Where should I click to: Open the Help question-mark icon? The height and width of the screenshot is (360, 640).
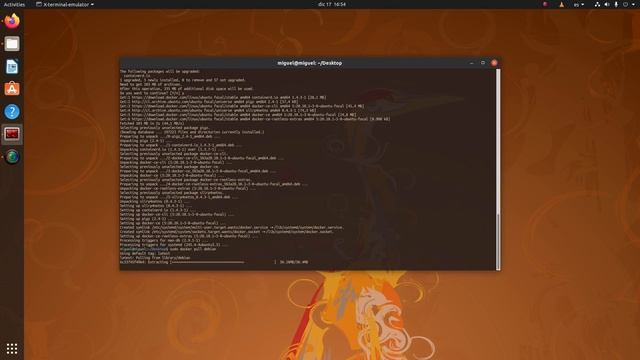(x=12, y=111)
